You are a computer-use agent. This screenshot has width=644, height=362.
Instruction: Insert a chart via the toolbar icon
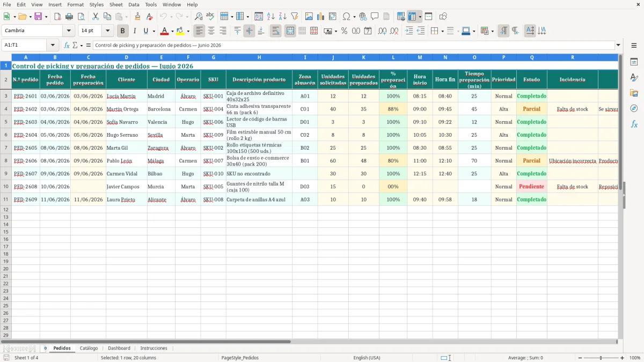coord(321,17)
